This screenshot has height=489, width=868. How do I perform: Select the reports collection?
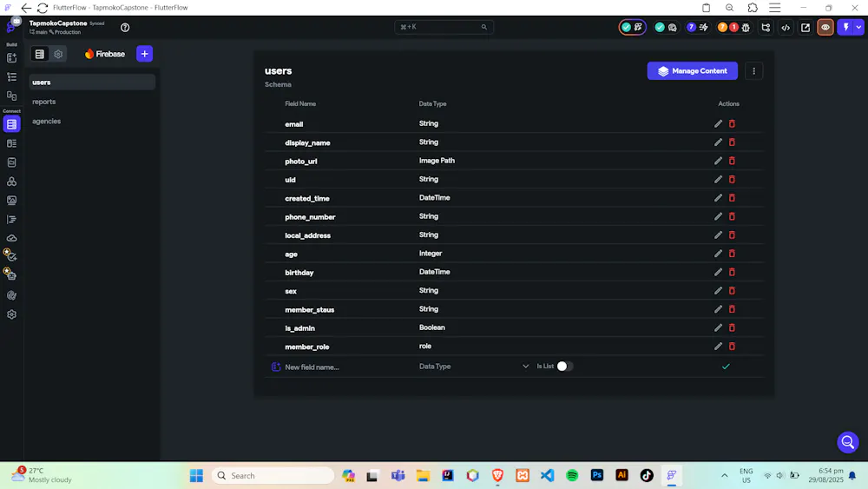[92, 102]
